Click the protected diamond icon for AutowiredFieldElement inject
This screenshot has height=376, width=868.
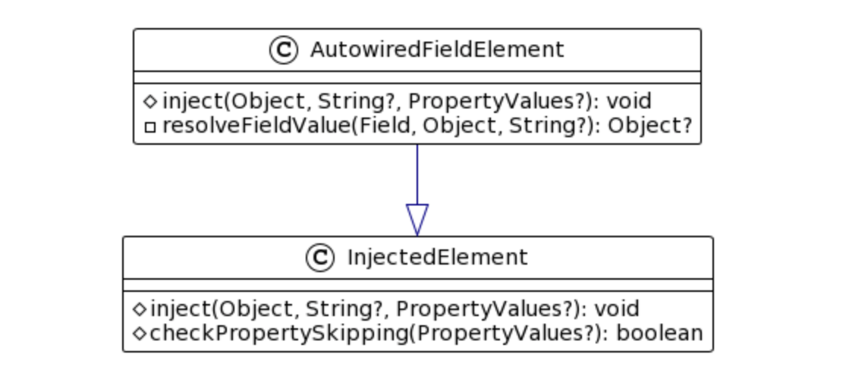click(x=149, y=102)
